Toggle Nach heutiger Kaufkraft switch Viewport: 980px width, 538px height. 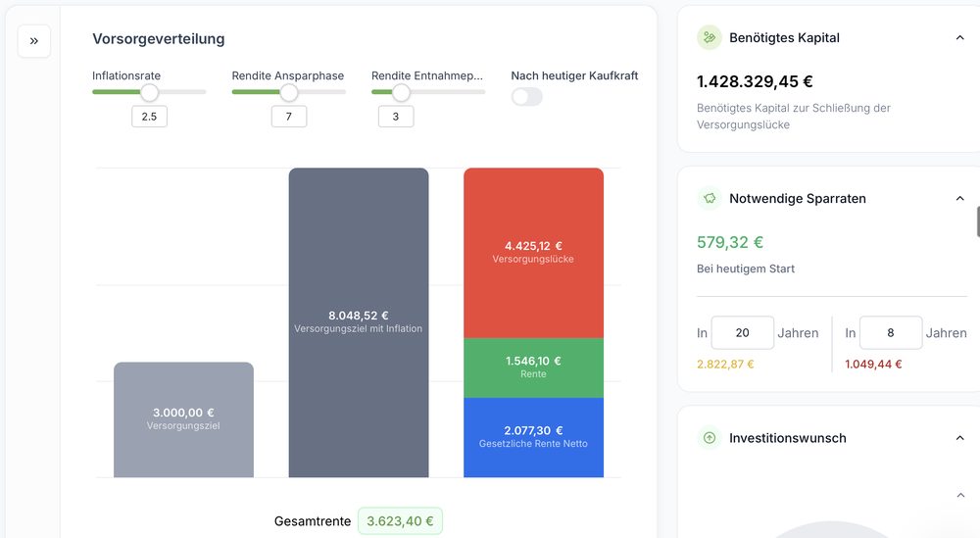[527, 97]
